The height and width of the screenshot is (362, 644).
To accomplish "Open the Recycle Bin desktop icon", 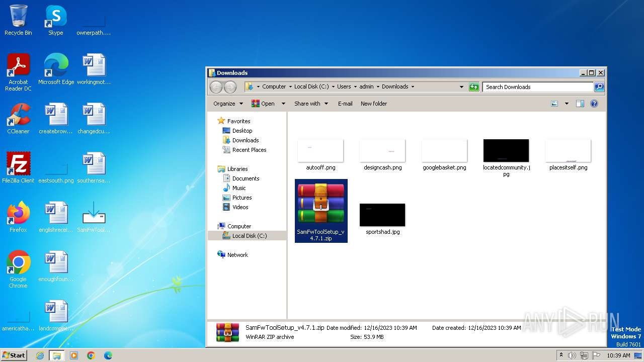I will 18,20.
